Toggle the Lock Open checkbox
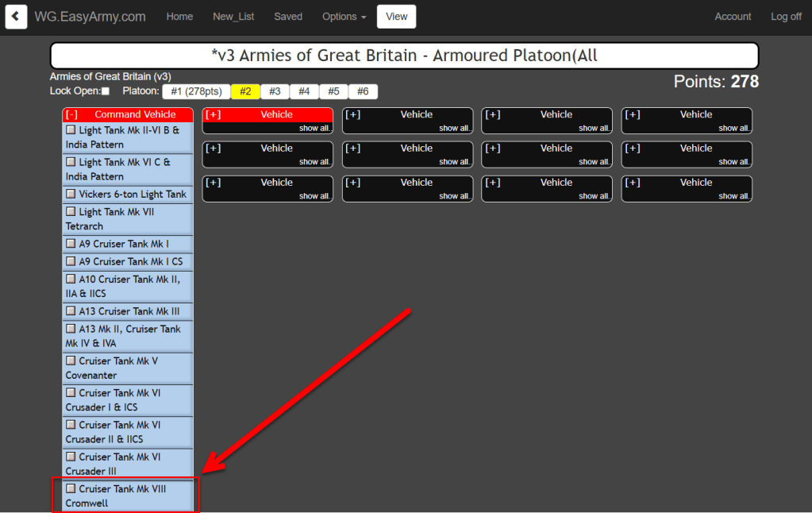 [x=106, y=91]
